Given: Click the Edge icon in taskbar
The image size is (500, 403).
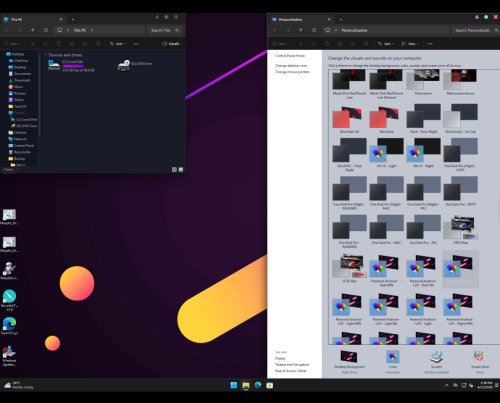Looking at the screenshot, I should pos(258,385).
